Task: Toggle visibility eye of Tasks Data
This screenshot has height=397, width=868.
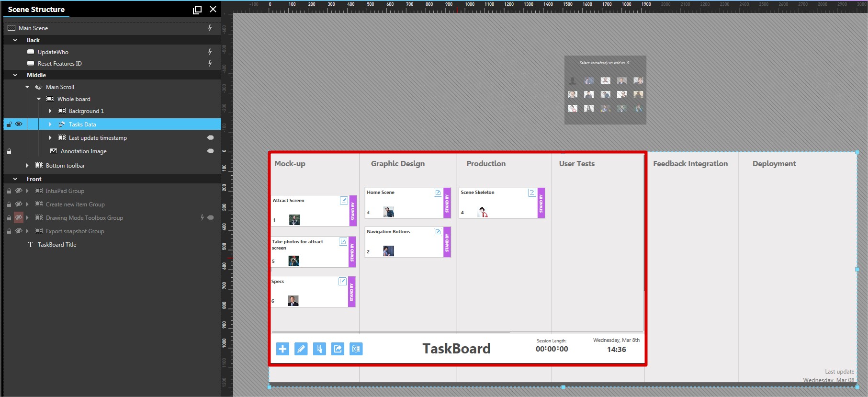Action: click(x=19, y=124)
